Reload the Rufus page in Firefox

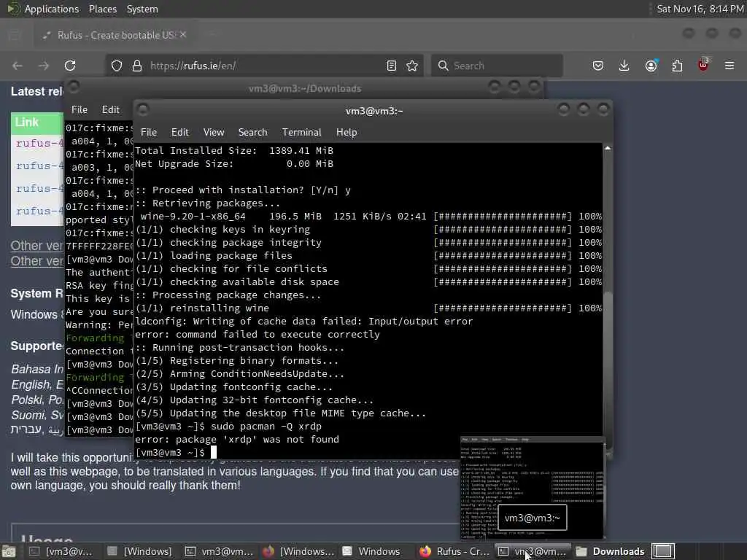70,66
